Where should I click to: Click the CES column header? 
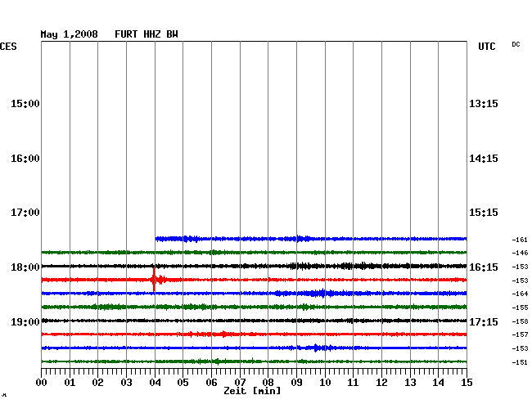click(x=8, y=47)
